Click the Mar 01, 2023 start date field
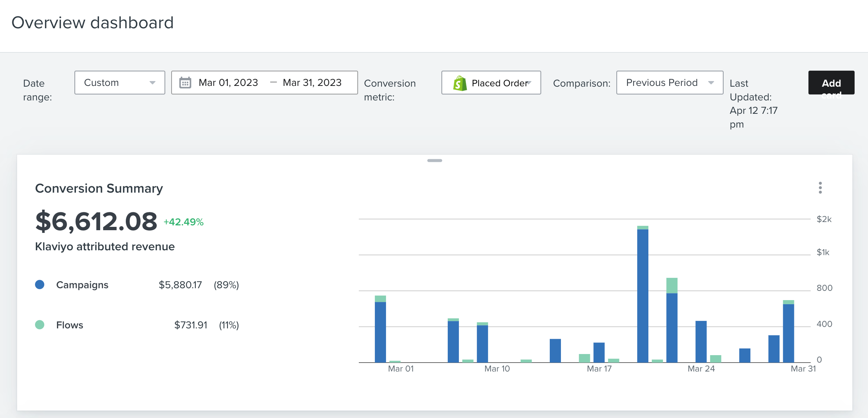The image size is (868, 418). pyautogui.click(x=228, y=83)
